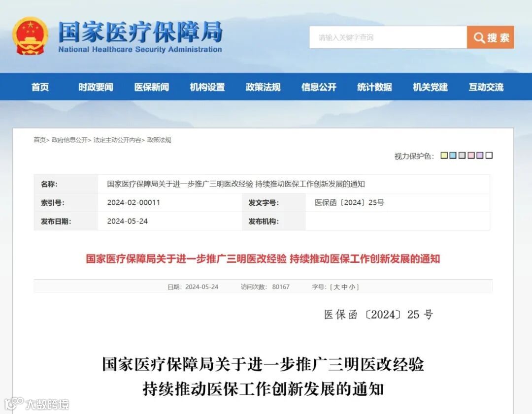Go to 法定主动公开内容 in the breadcrumb
532x414 pixels.
point(117,140)
